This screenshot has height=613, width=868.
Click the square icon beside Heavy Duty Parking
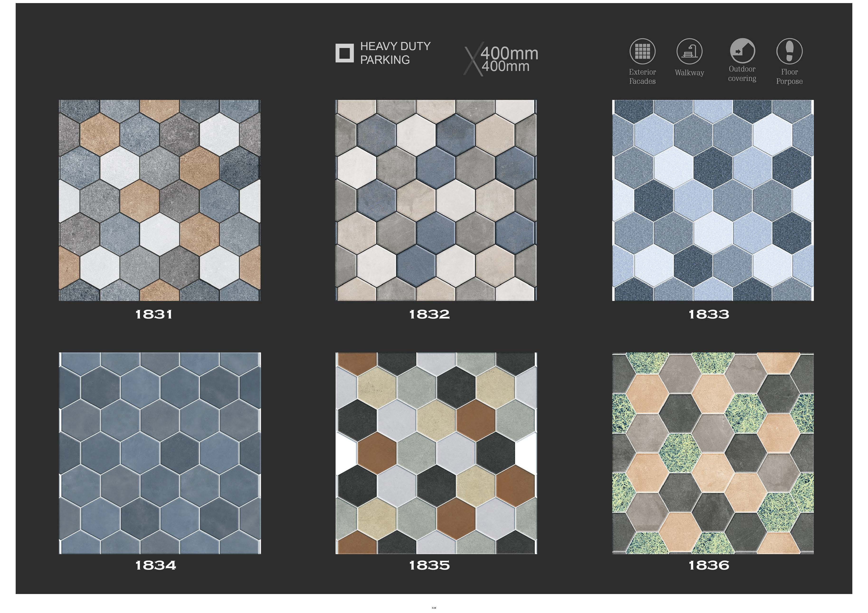345,53
